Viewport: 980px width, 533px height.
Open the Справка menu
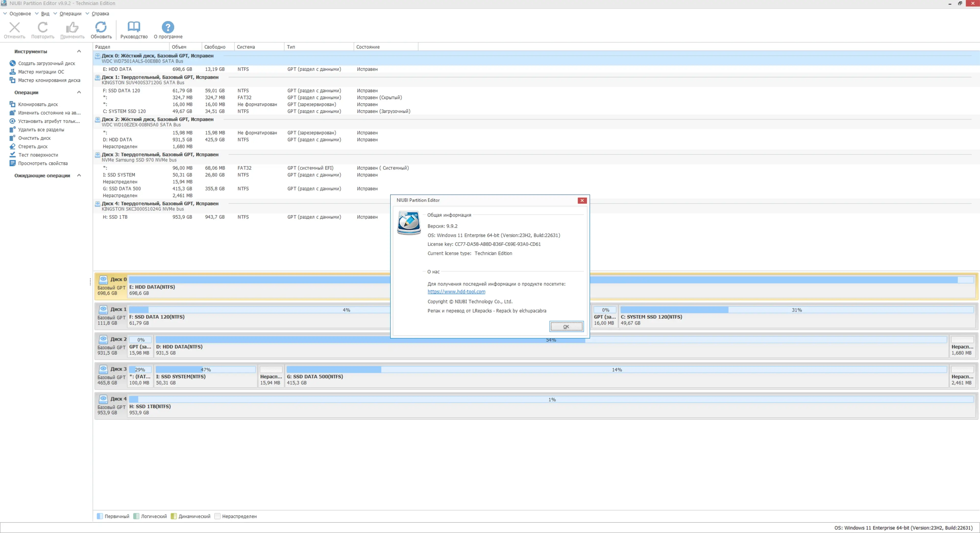(100, 14)
